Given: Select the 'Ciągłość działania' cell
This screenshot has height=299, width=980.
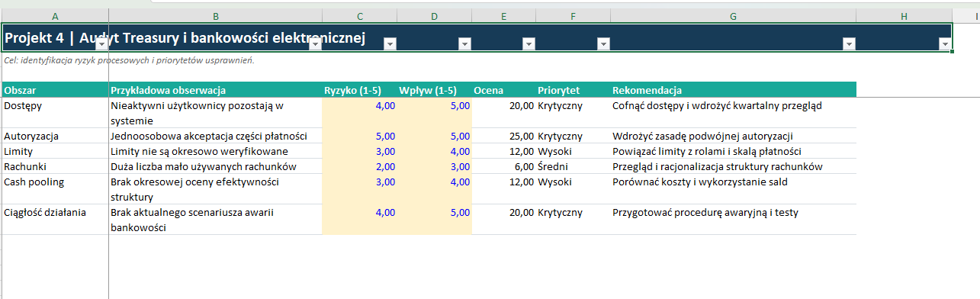Looking at the screenshot, I should [55, 220].
